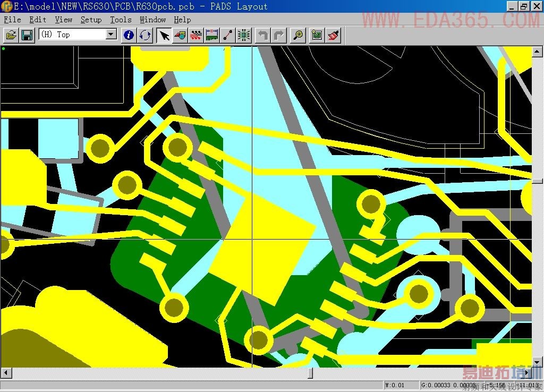This screenshot has width=544, height=392.
Task: Open the Design toolbar icon
Action: [x=180, y=35]
